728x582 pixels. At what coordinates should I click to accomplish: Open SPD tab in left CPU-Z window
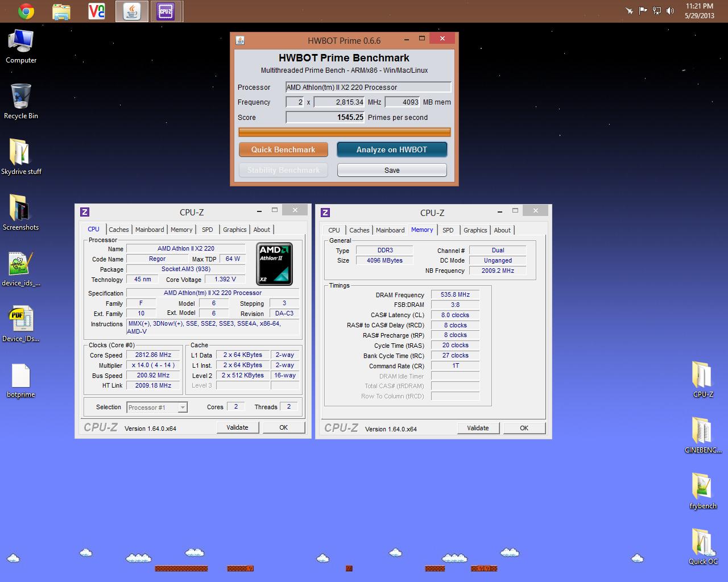[208, 230]
